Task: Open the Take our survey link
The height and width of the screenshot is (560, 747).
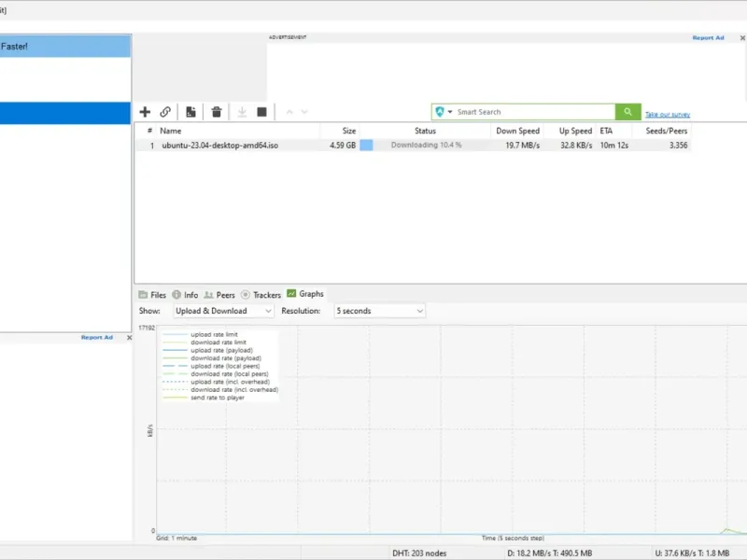Action: pos(668,114)
